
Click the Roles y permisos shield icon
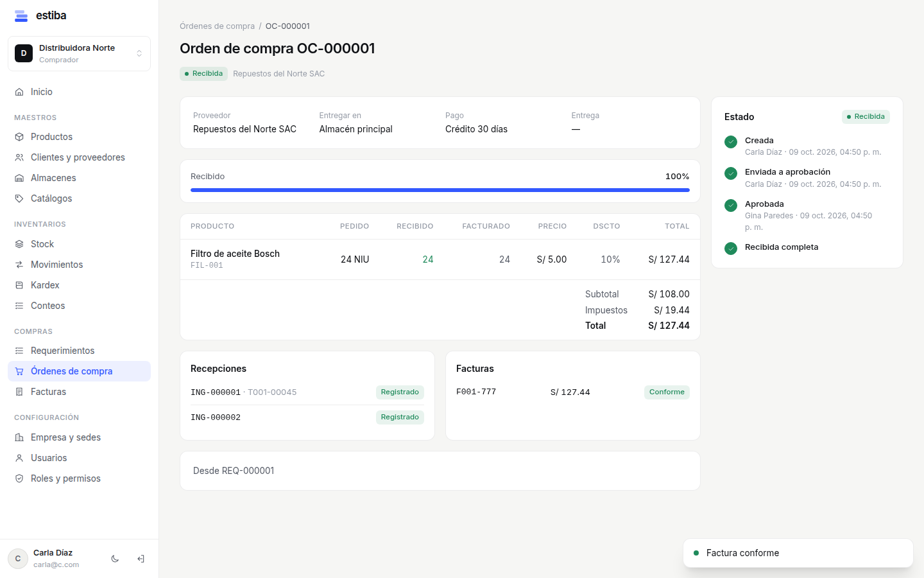(19, 478)
